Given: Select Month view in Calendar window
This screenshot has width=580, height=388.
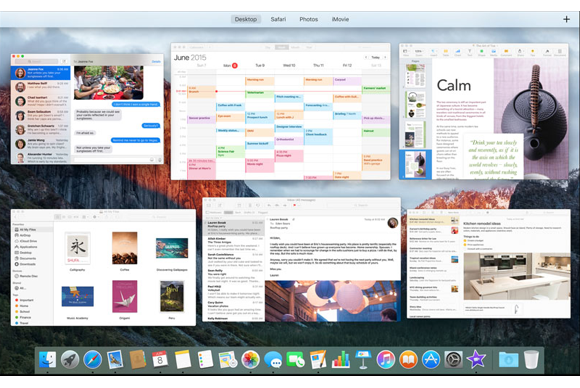Looking at the screenshot, I should point(295,47).
